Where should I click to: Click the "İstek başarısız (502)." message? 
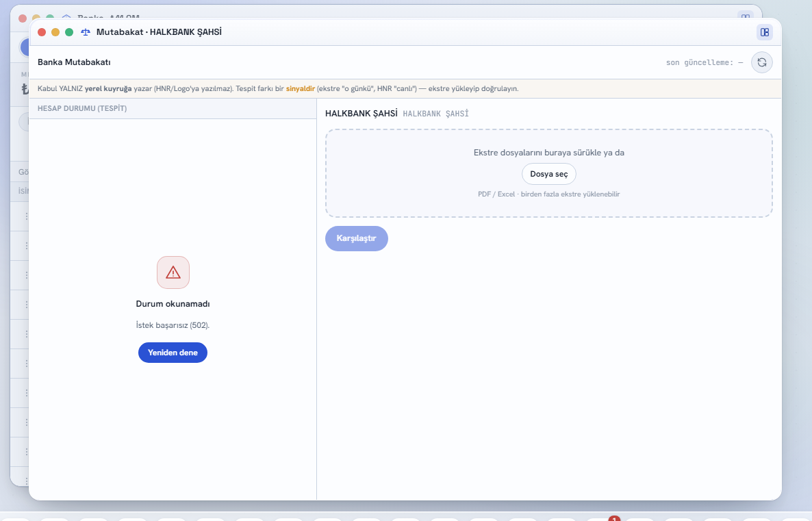[173, 325]
